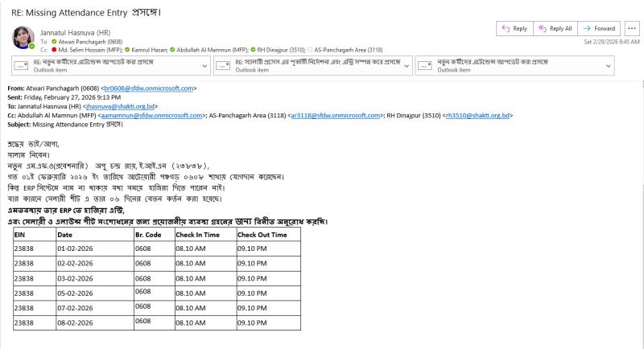This screenshot has height=349, width=644.
Task: Expand the first attachment's dropdown arrow
Action: [205, 64]
